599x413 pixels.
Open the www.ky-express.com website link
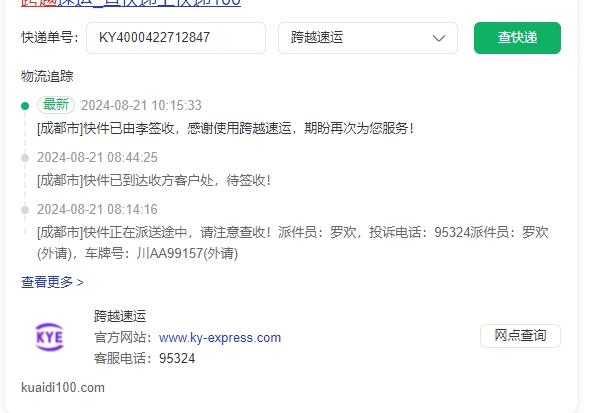pyautogui.click(x=220, y=338)
